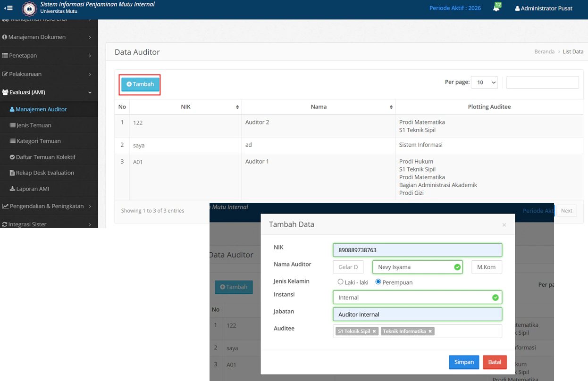Viewport: 588px width, 381px height.
Task: Click the Beranda breadcrumb link
Action: pos(544,51)
